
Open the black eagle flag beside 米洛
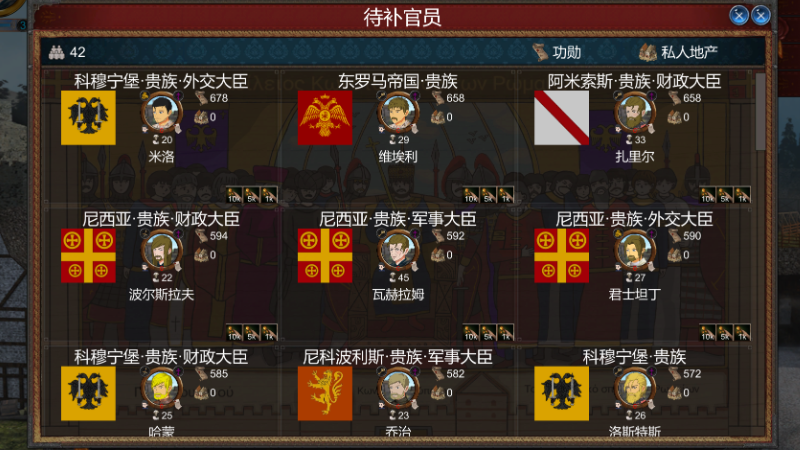click(88, 118)
